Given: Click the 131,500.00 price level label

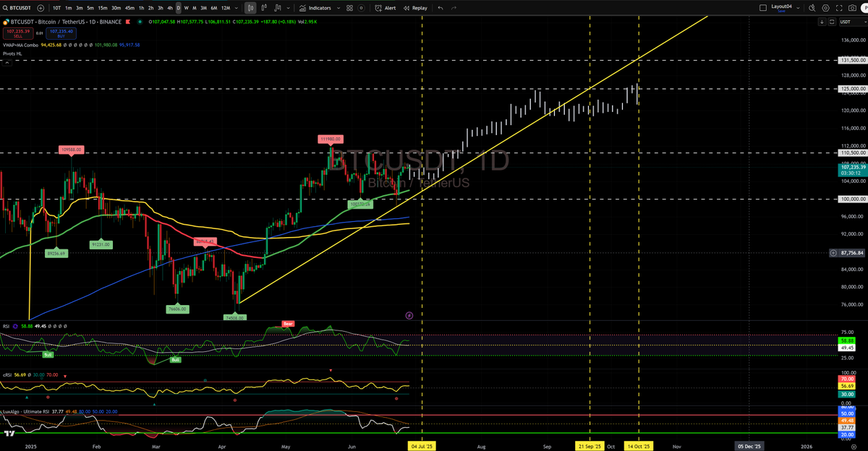Looking at the screenshot, I should coord(852,61).
